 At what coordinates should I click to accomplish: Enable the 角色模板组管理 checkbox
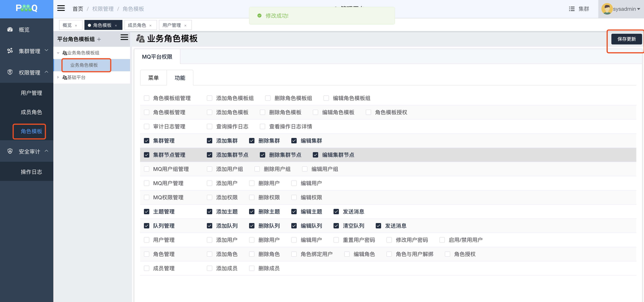[146, 98]
